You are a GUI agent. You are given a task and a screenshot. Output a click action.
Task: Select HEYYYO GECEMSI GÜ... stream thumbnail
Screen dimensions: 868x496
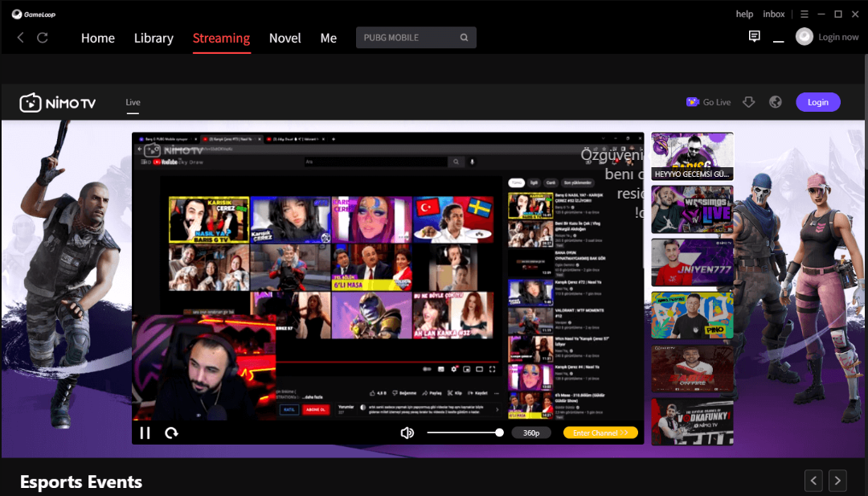[x=693, y=156]
